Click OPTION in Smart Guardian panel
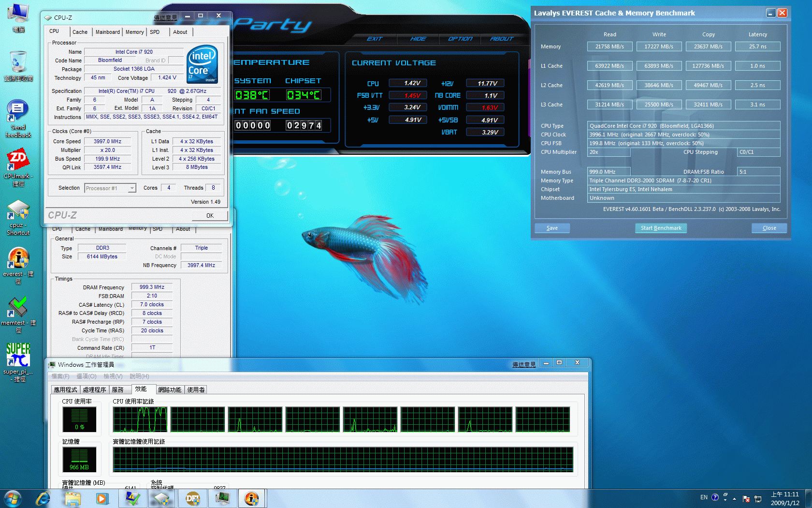 click(x=460, y=39)
